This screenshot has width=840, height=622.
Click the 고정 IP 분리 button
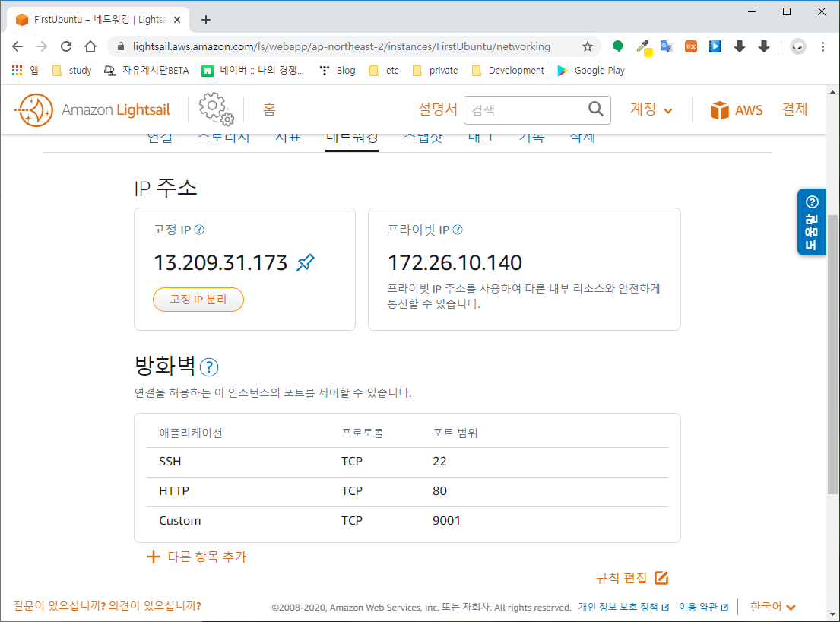coord(198,300)
